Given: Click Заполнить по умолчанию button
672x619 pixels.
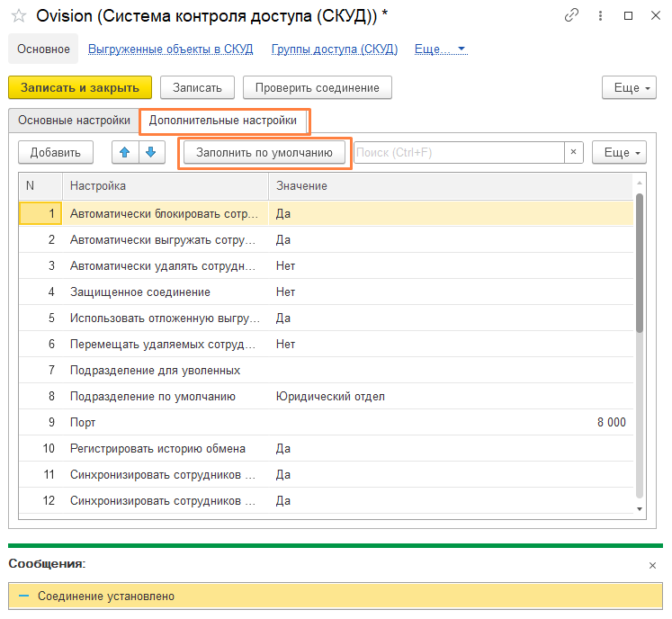Looking at the screenshot, I should pos(264,152).
